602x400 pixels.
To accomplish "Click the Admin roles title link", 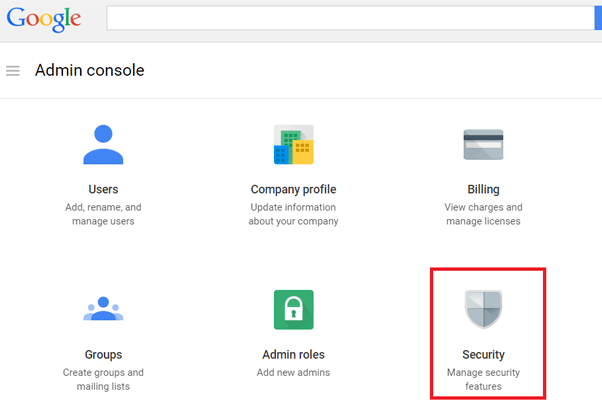I will pyautogui.click(x=293, y=354).
